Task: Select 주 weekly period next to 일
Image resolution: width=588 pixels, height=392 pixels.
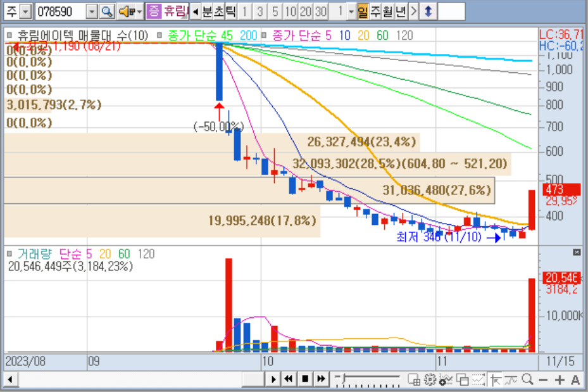Action: click(375, 11)
